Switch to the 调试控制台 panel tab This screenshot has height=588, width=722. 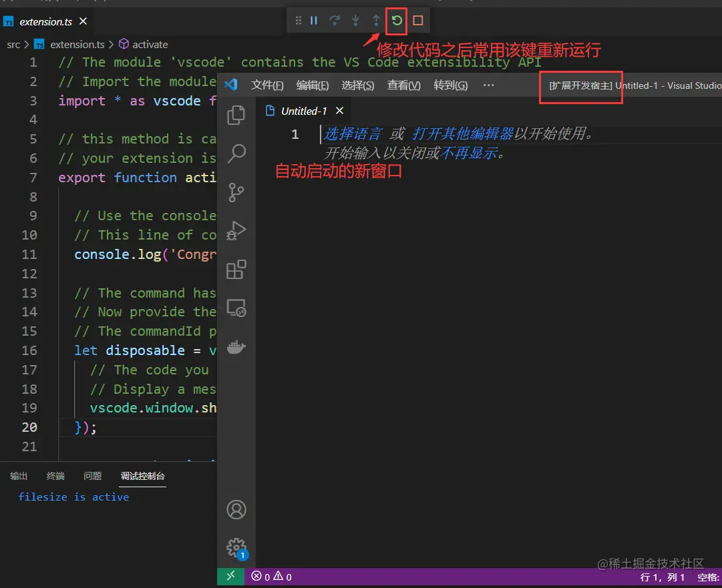[143, 476]
